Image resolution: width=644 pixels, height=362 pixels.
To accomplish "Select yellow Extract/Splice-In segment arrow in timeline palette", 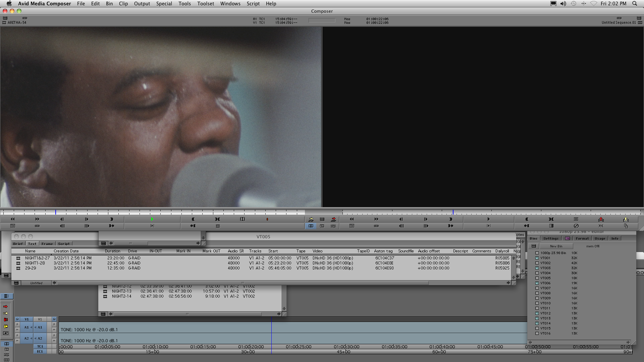I will 6,313.
